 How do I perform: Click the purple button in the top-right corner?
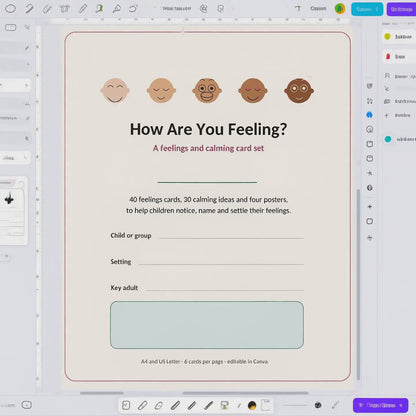tap(401, 9)
